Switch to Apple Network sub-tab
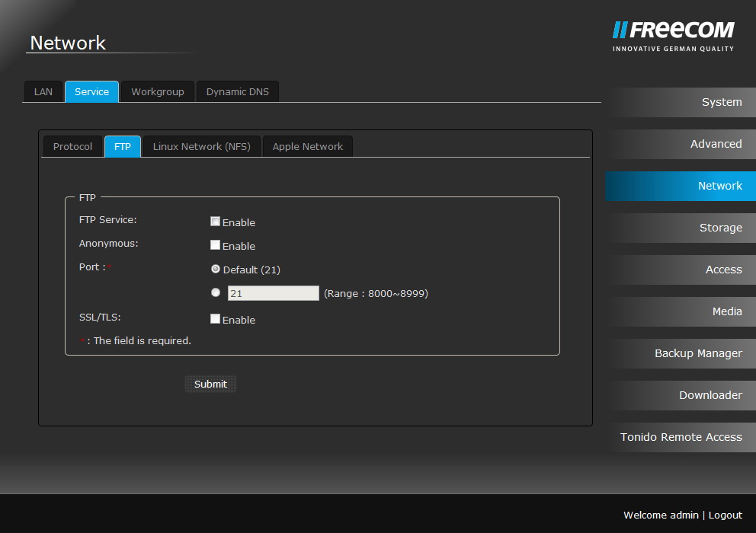The width and height of the screenshot is (756, 533). tap(308, 146)
